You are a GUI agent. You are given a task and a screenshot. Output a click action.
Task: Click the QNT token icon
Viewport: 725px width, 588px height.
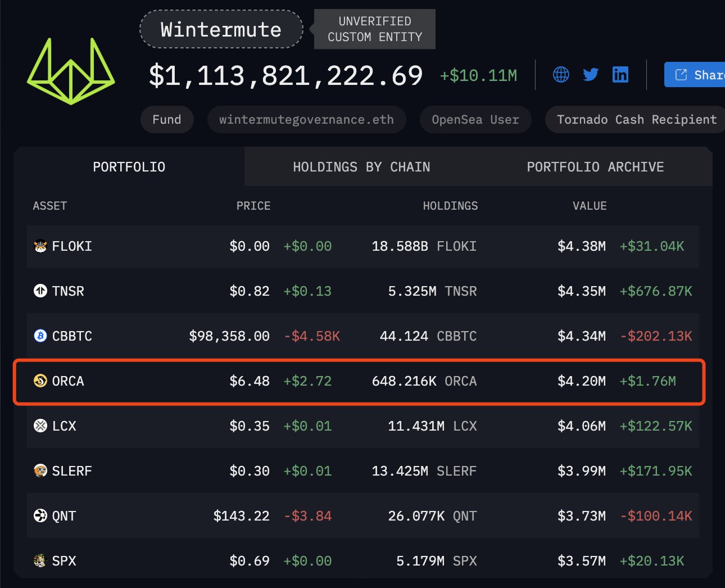(x=40, y=516)
